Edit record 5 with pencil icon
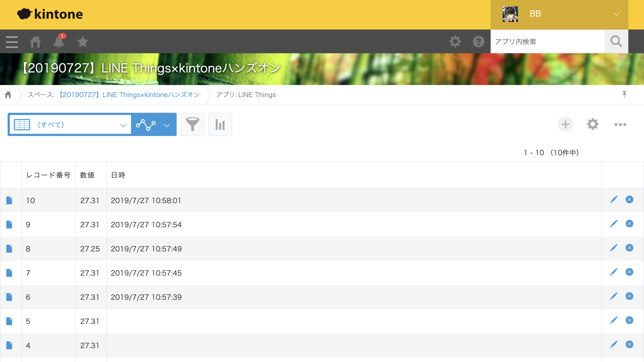The height and width of the screenshot is (362, 644). (x=614, y=320)
